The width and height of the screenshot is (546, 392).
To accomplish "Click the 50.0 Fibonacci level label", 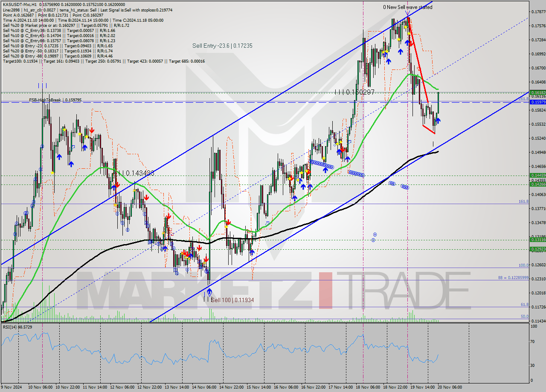I will (x=525, y=317).
